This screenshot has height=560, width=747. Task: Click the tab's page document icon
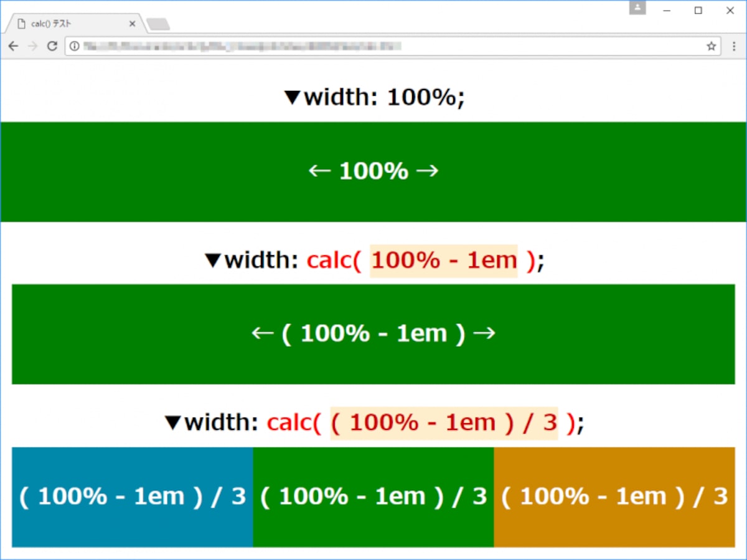coord(22,24)
